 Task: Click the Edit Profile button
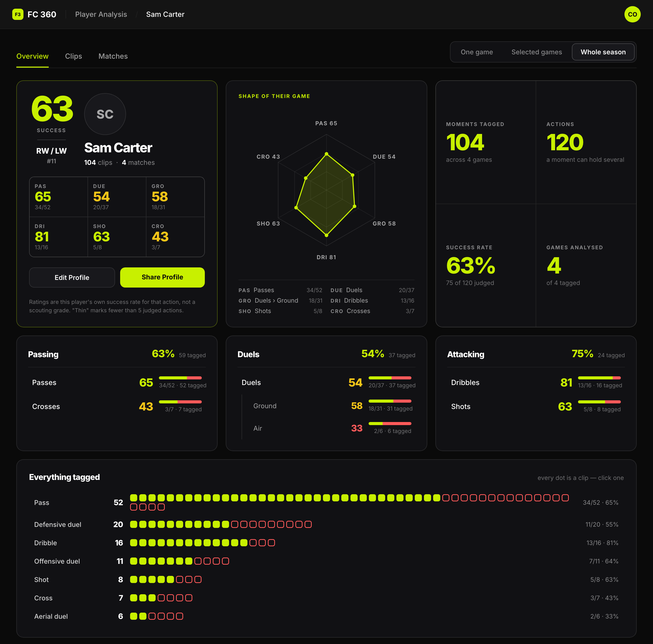click(72, 277)
